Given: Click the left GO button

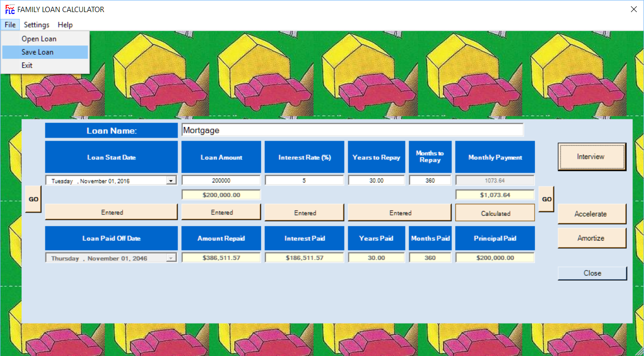Looking at the screenshot, I should pyautogui.click(x=33, y=199).
